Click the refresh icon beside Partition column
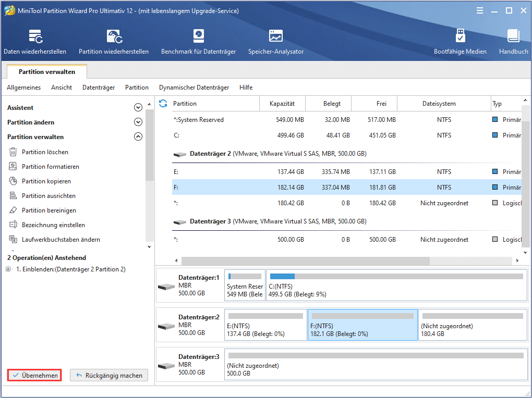This screenshot has width=532, height=398. (163, 103)
